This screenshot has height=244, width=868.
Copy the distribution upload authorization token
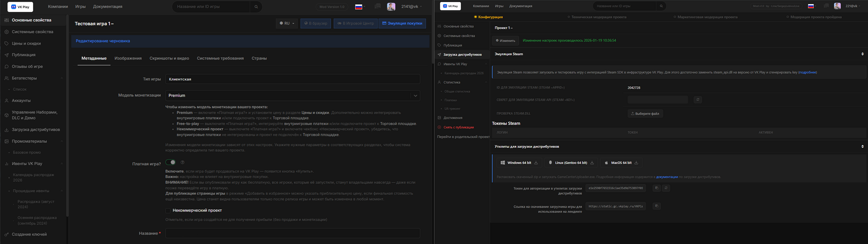click(657, 188)
